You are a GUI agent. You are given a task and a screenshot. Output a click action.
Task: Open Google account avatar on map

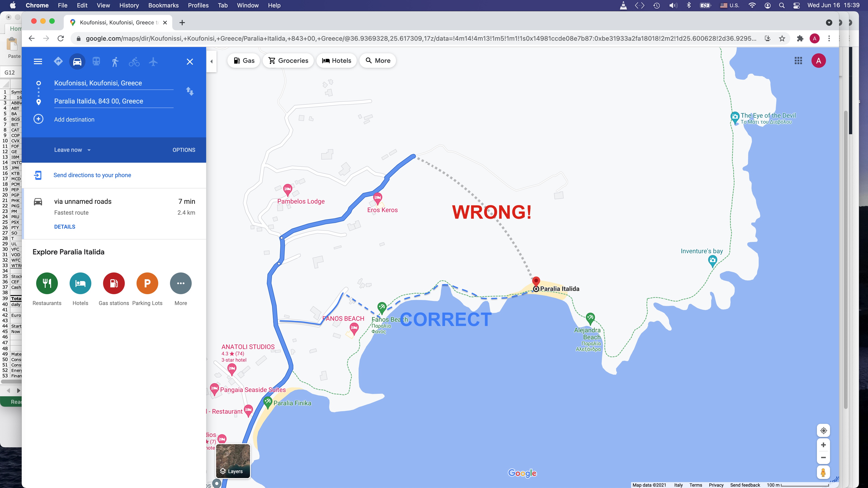tap(818, 61)
